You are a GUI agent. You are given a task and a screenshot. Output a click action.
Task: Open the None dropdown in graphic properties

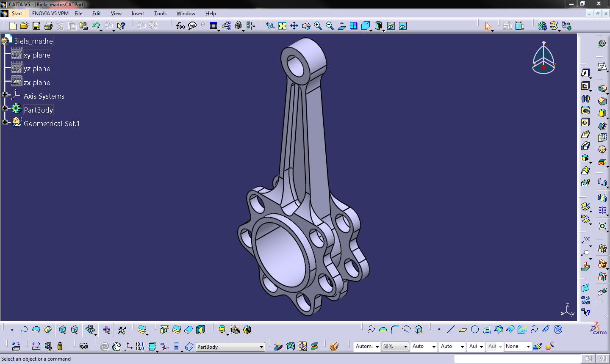tap(528, 346)
